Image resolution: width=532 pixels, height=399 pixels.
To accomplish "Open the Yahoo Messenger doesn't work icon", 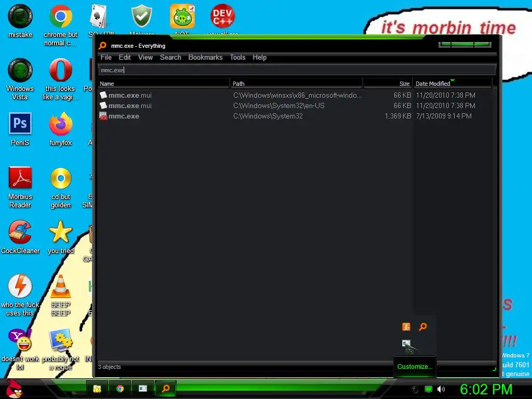I will [x=20, y=340].
